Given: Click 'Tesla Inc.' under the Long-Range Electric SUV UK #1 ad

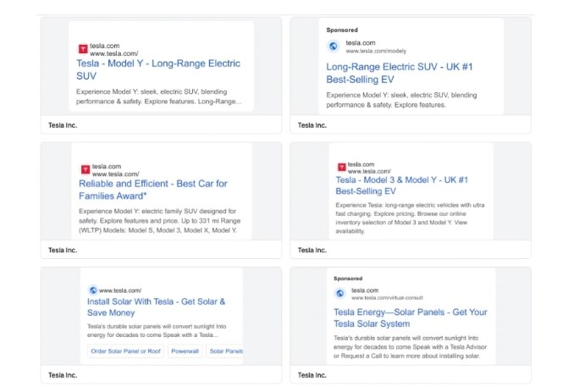Looking at the screenshot, I should (312, 125).
